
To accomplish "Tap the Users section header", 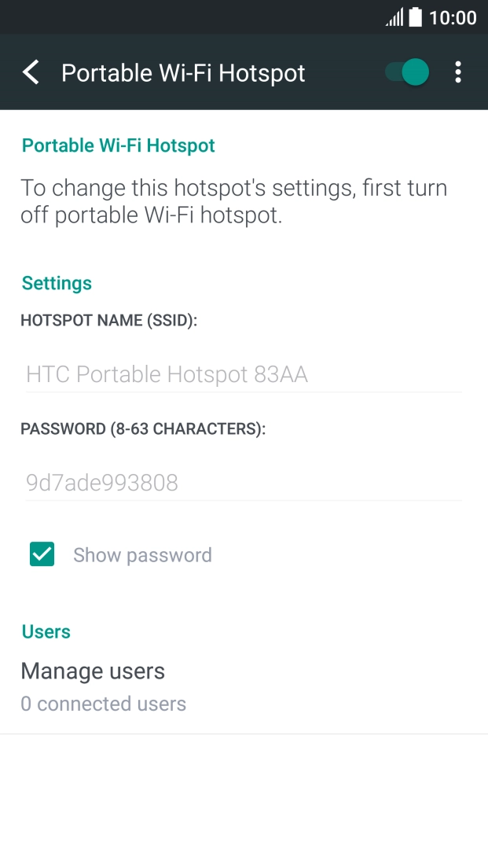I will tap(46, 631).
